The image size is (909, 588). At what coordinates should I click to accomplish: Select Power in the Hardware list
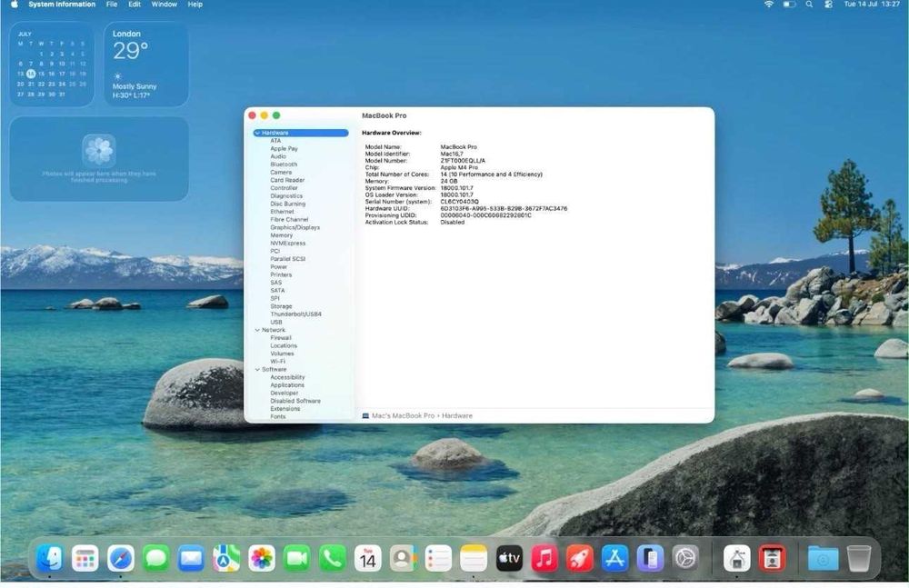click(x=279, y=267)
